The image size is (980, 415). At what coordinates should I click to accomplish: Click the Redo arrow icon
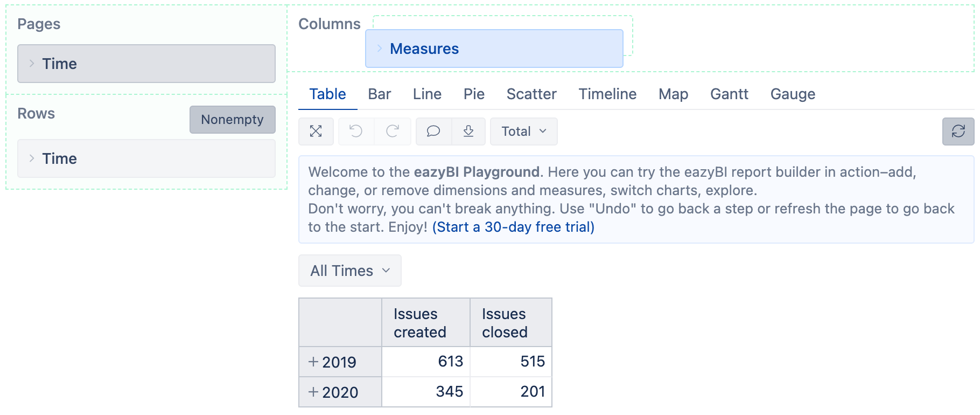coord(393,131)
